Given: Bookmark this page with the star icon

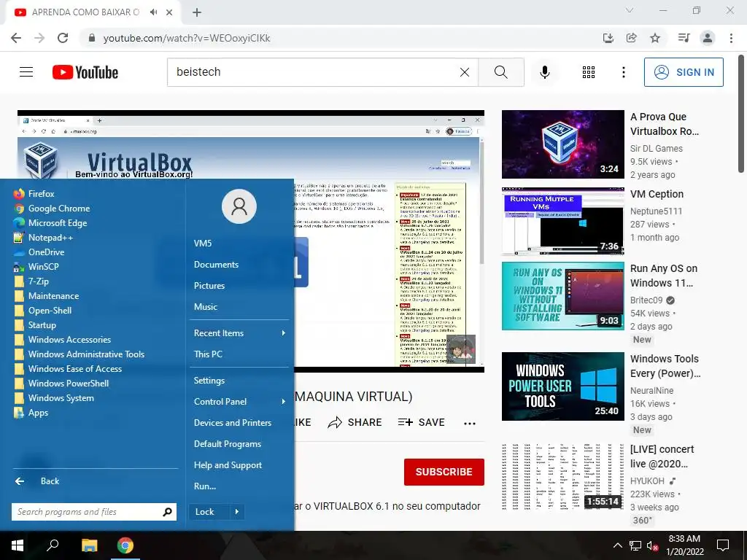Looking at the screenshot, I should [655, 38].
